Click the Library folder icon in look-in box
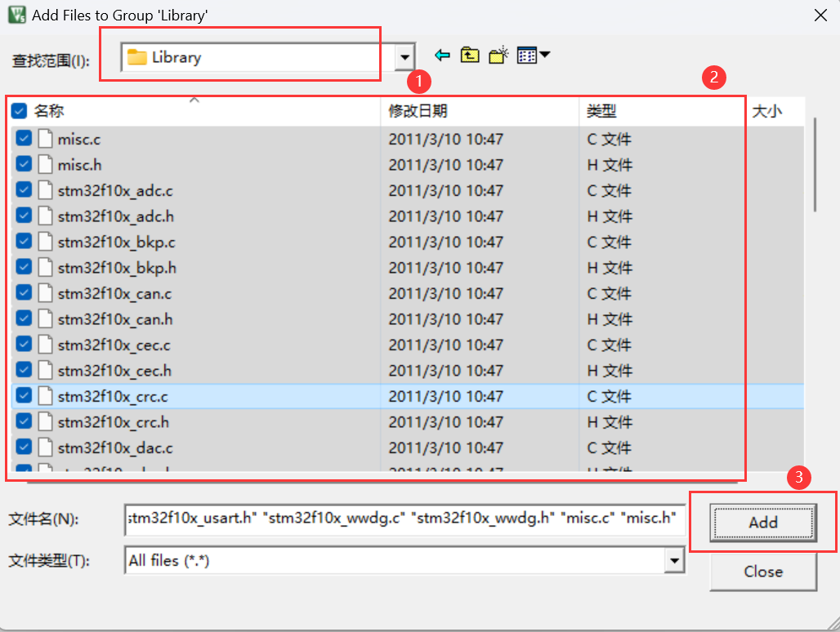 [x=137, y=56]
